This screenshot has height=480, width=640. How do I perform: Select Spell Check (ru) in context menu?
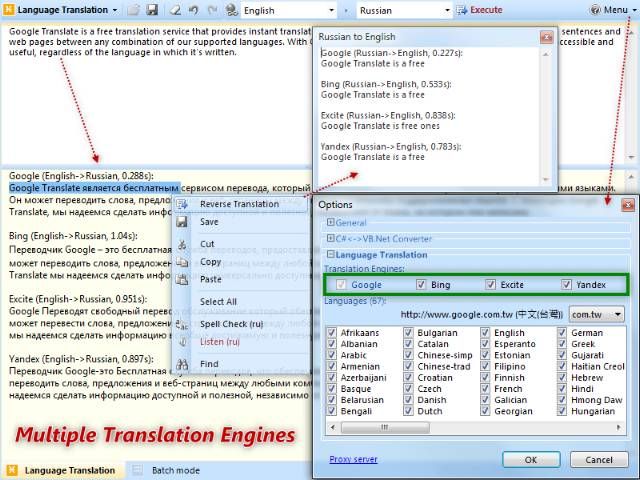tap(231, 325)
